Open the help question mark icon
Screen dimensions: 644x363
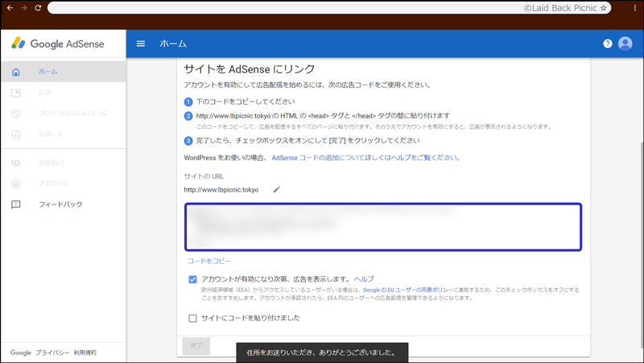coord(608,43)
